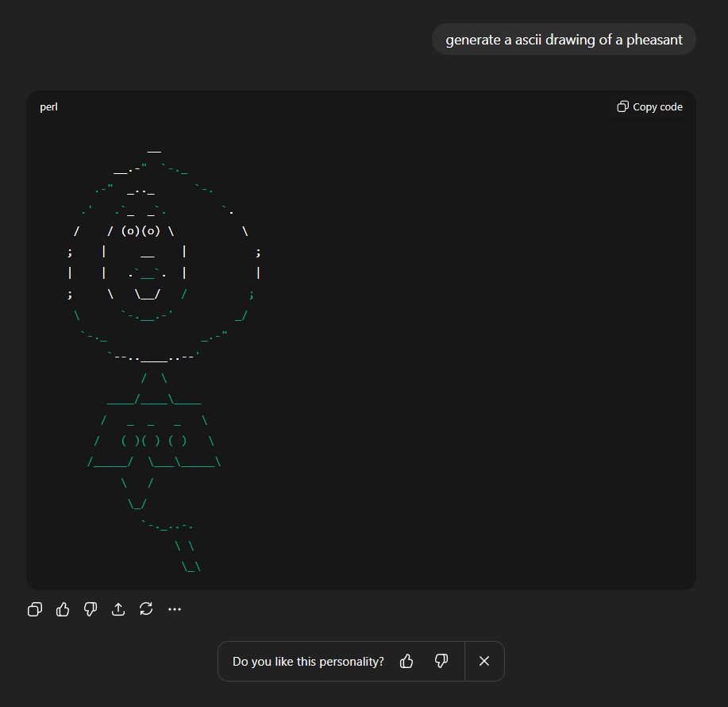Give the response a thumbs up

(x=63, y=609)
